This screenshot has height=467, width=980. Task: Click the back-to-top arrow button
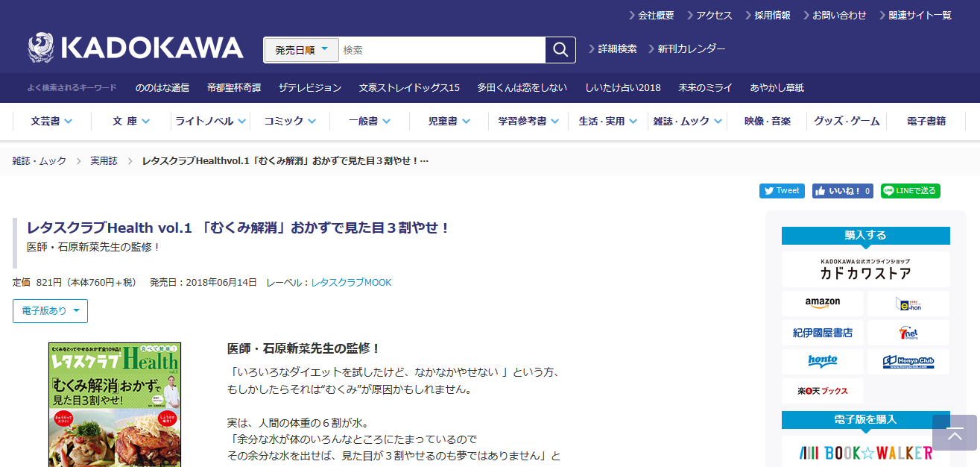click(x=955, y=433)
